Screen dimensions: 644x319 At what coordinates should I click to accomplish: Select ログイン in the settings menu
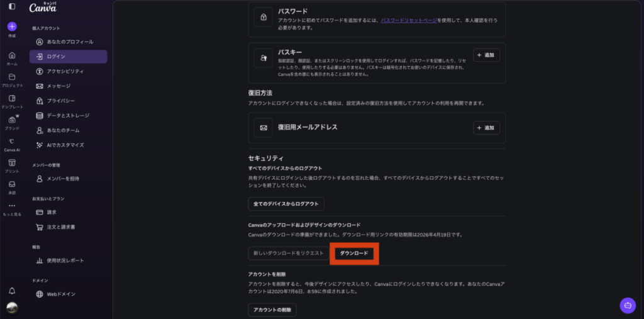68,57
